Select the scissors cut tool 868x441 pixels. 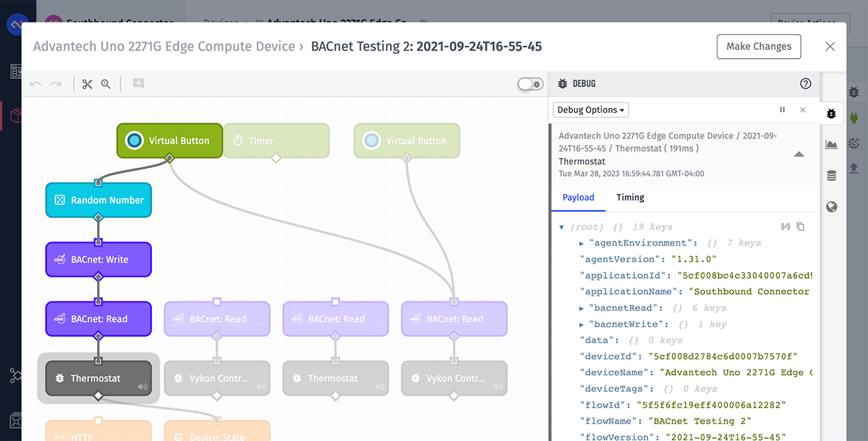(88, 84)
